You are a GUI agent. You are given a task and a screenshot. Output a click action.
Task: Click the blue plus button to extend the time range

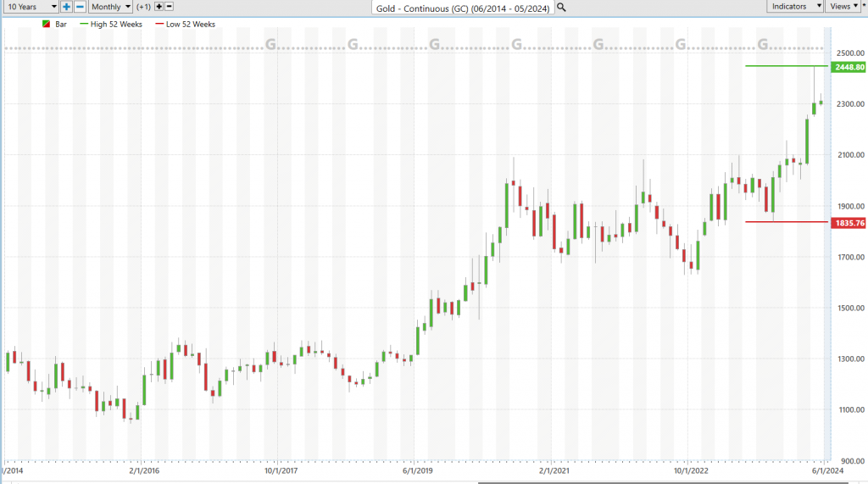(67, 7)
